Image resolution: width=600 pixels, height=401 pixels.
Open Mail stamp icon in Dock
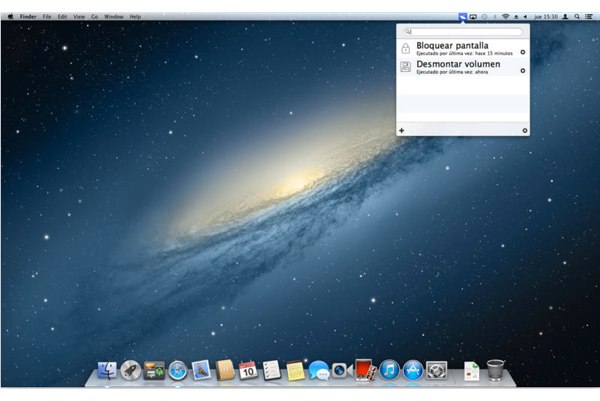201,370
